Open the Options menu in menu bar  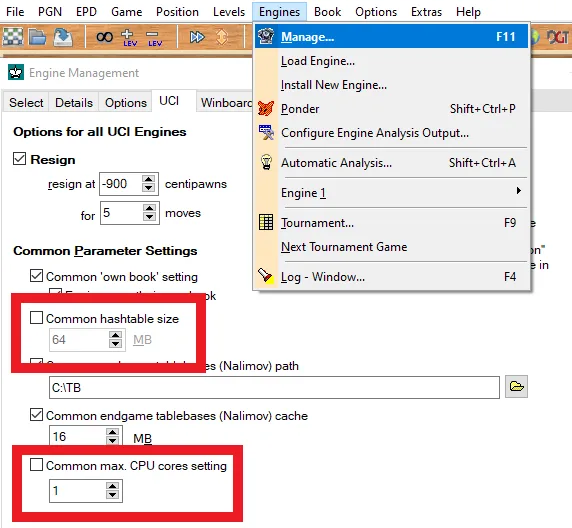coord(376,12)
